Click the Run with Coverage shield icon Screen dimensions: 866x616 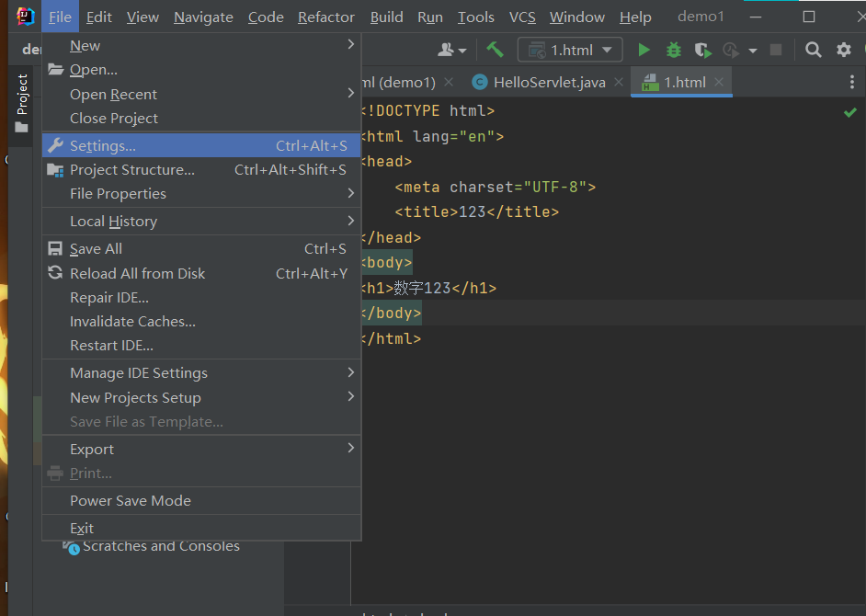pos(702,50)
